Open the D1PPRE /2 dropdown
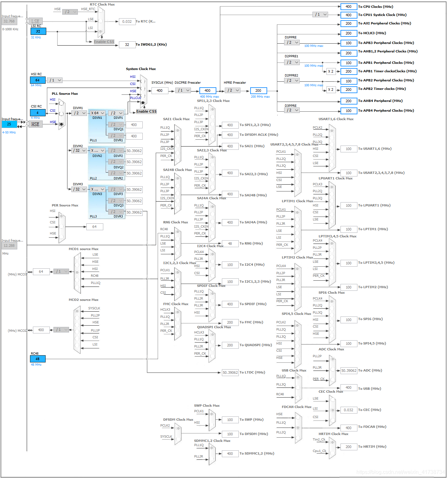Viewport: 448px width, 478px height. coord(292,42)
